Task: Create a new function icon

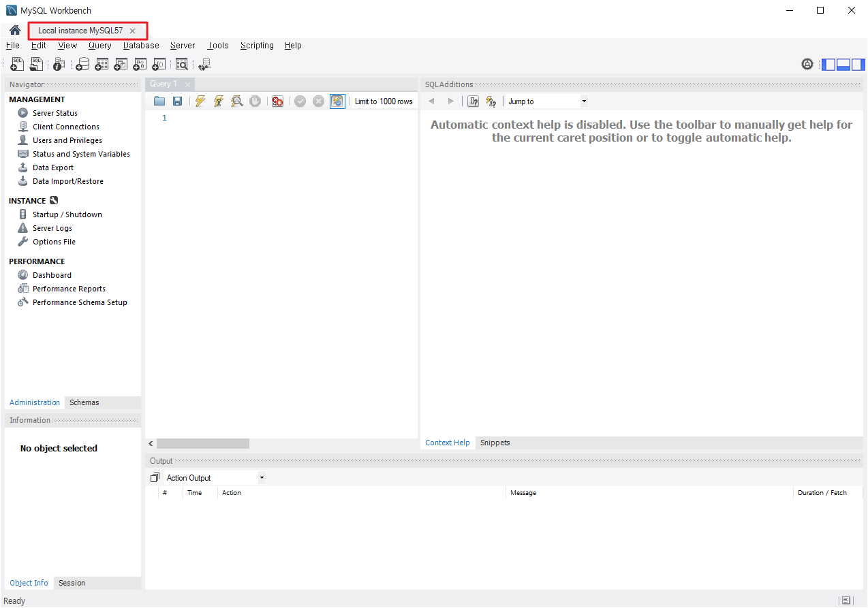Action: coord(159,64)
